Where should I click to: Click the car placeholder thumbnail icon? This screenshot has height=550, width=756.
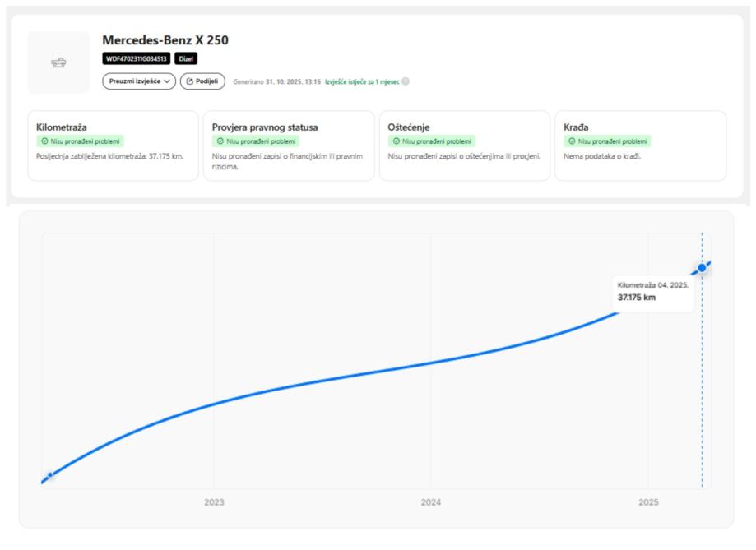coord(58,62)
